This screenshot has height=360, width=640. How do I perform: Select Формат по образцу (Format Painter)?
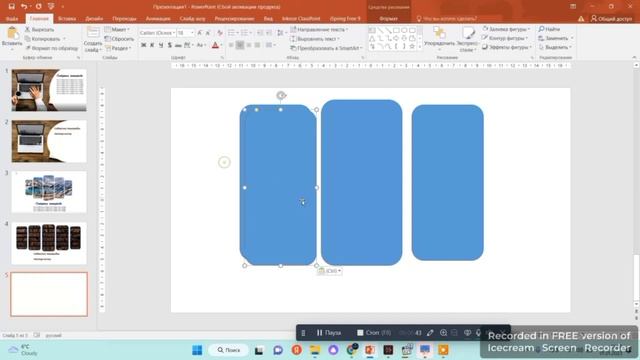[51, 48]
